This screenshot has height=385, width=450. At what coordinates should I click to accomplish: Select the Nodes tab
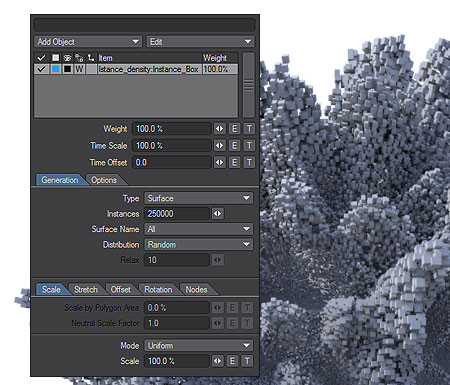[x=197, y=289]
